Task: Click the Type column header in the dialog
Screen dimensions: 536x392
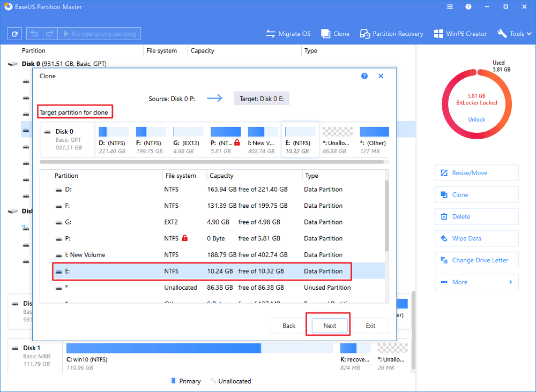Action: [x=311, y=176]
